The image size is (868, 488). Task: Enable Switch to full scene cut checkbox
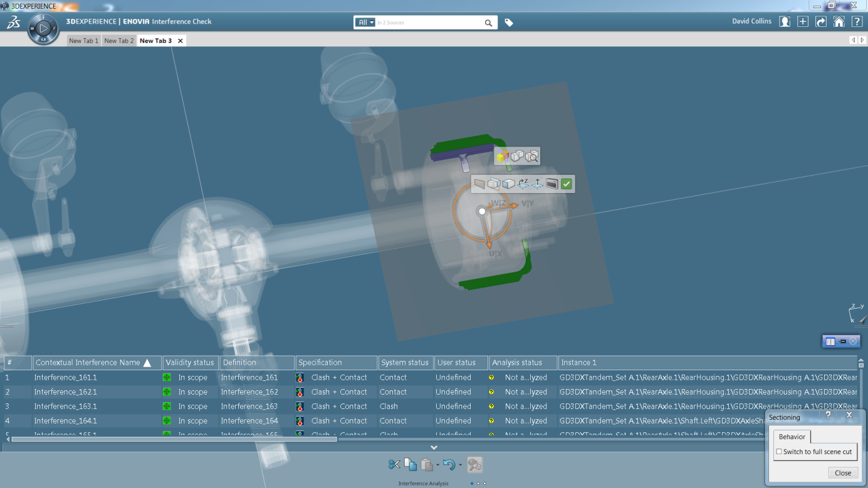coord(779,452)
